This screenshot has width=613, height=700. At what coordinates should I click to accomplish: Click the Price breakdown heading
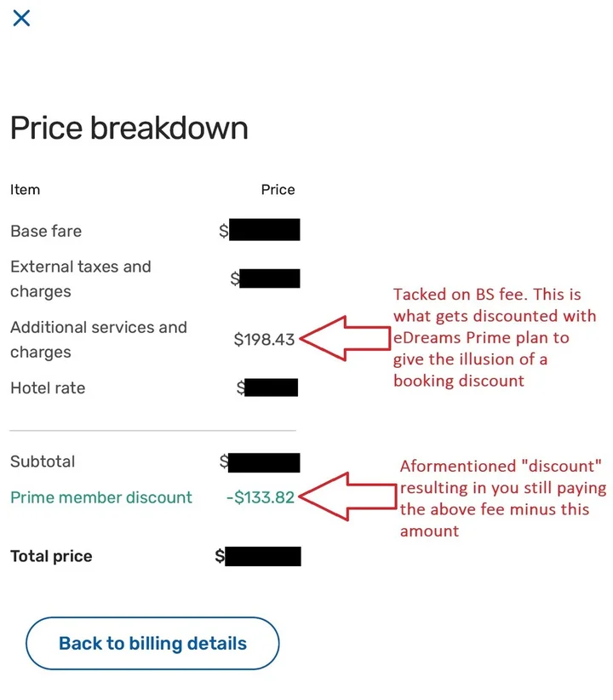(x=129, y=128)
